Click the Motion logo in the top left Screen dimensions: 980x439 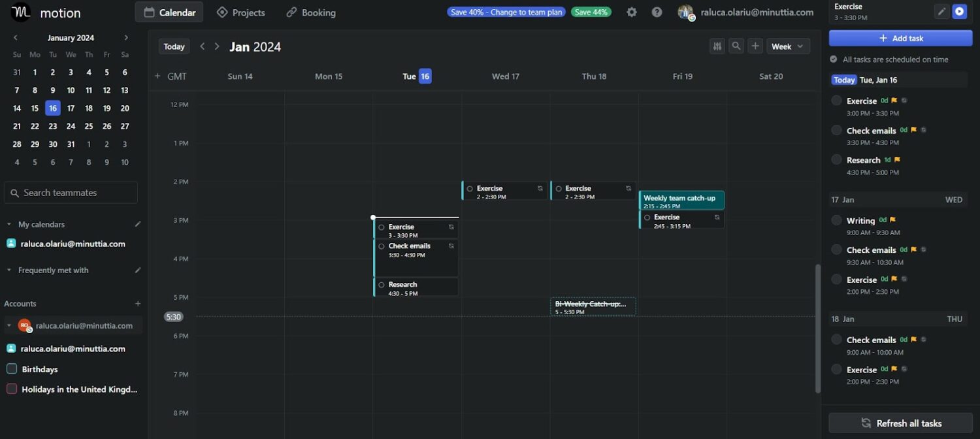(x=20, y=12)
